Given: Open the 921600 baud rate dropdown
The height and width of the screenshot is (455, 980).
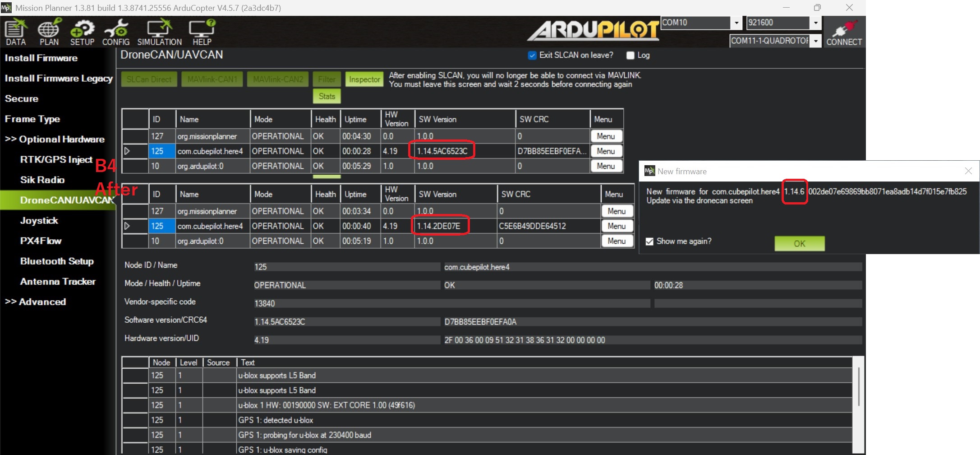Looking at the screenshot, I should pyautogui.click(x=815, y=23).
